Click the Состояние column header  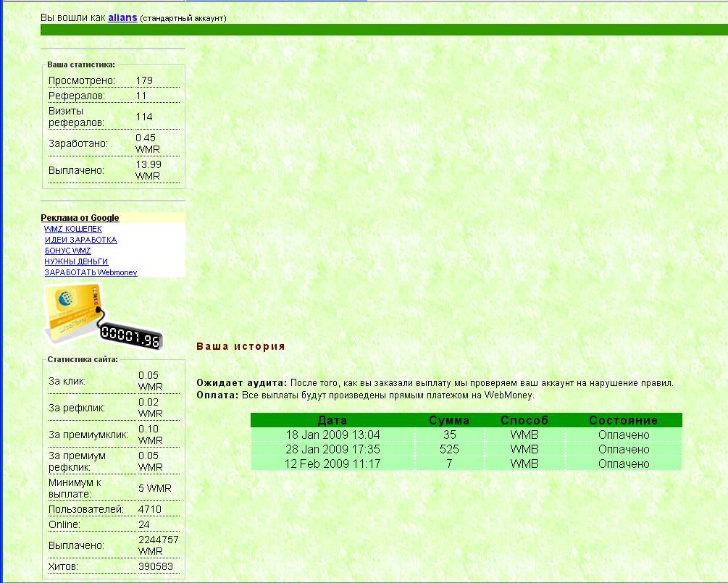click(623, 420)
